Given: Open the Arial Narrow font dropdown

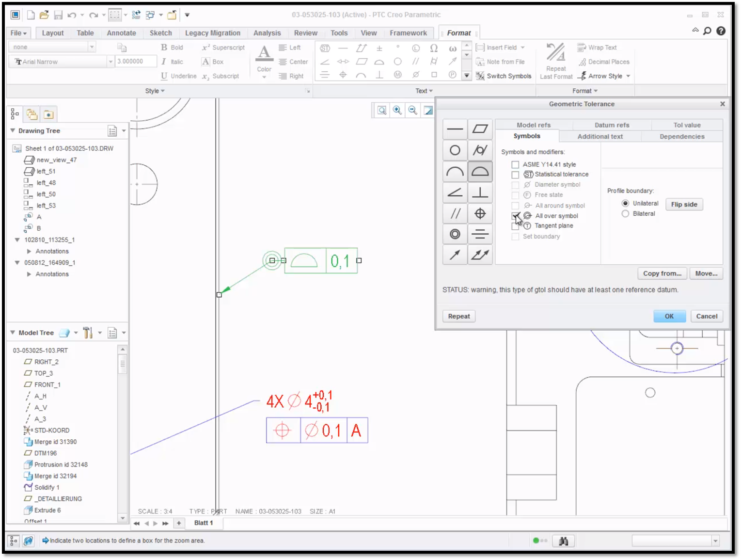Looking at the screenshot, I should tap(110, 62).
